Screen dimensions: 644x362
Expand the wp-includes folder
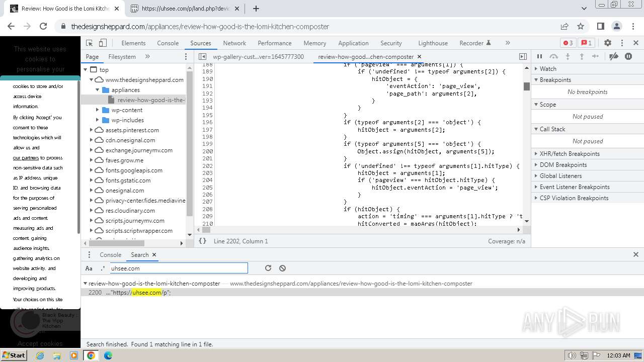(98, 120)
